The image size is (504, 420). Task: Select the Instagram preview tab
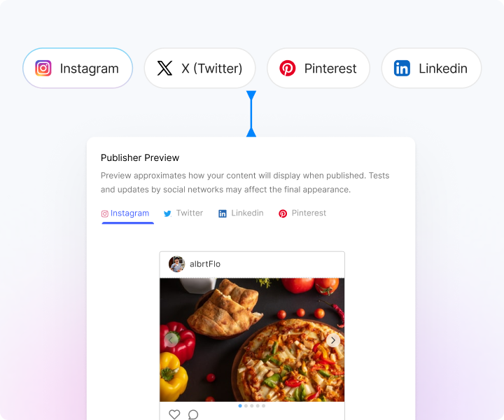[x=125, y=213]
